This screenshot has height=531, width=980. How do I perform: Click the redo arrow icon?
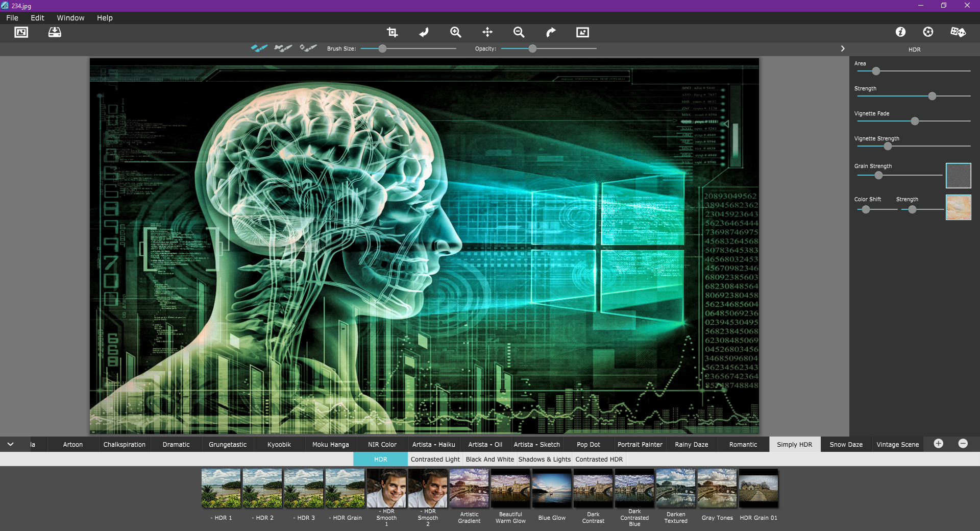click(551, 32)
